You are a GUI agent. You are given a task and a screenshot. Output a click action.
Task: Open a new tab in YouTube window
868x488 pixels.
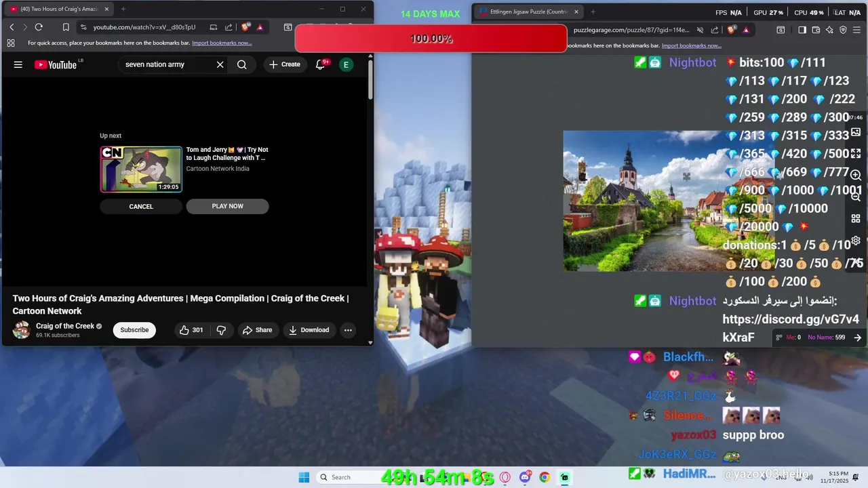pyautogui.click(x=123, y=9)
